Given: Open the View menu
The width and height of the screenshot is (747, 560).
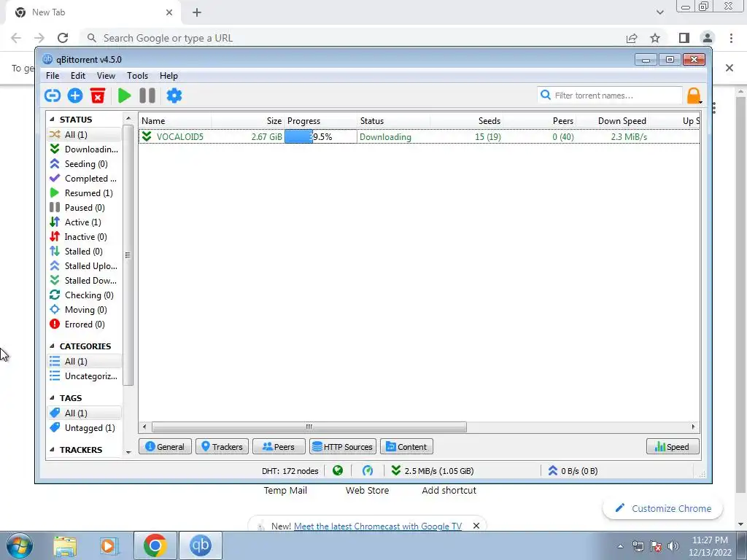Looking at the screenshot, I should pos(106,76).
